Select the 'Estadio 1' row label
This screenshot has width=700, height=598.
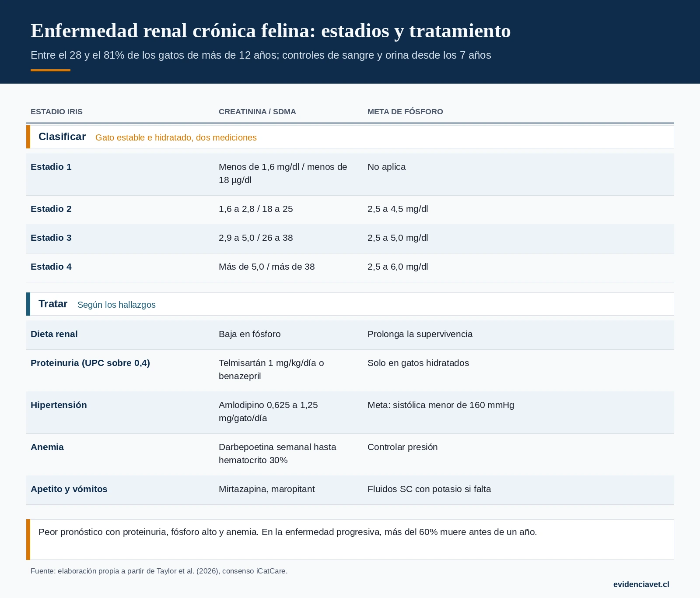pyautogui.click(x=51, y=167)
